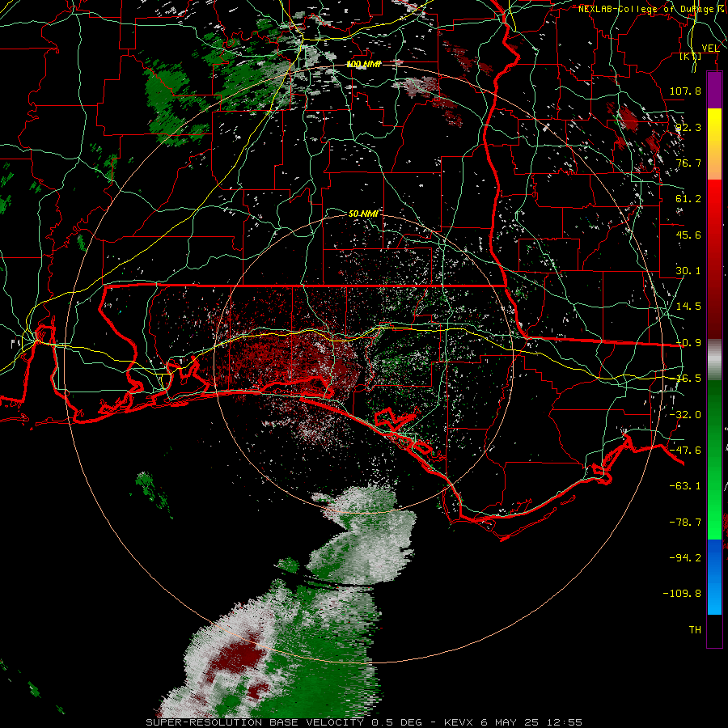Click the VEL label above color scale
This screenshot has width=728, height=728.
(x=710, y=49)
